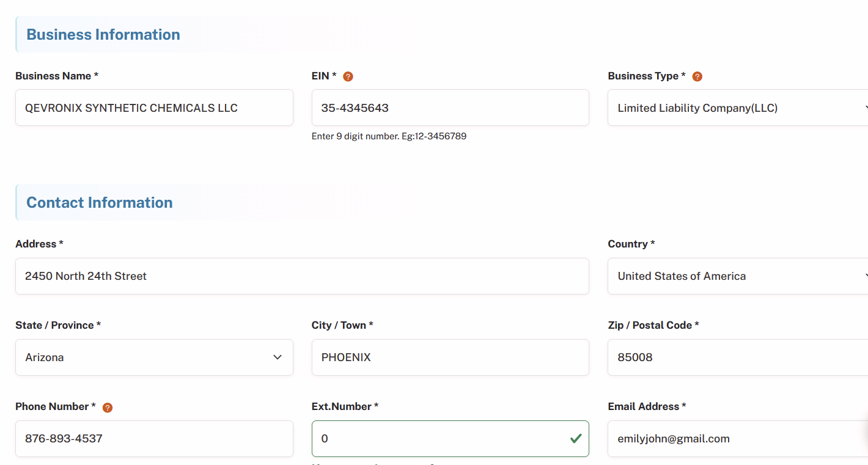Click the Address label
The image size is (868, 465).
(x=39, y=244)
